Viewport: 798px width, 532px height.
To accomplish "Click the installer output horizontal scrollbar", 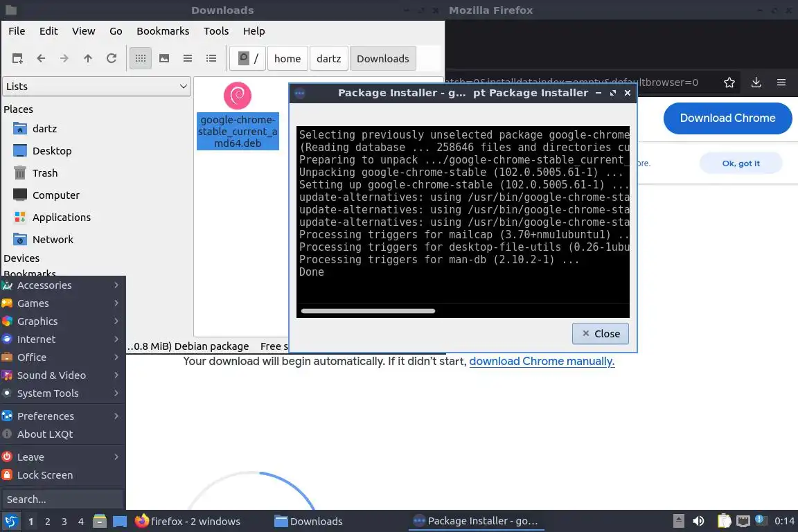I will pos(368,310).
